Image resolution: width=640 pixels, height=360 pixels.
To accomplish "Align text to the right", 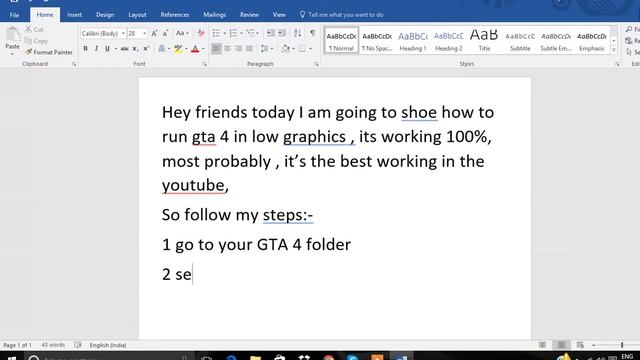I will (238, 49).
